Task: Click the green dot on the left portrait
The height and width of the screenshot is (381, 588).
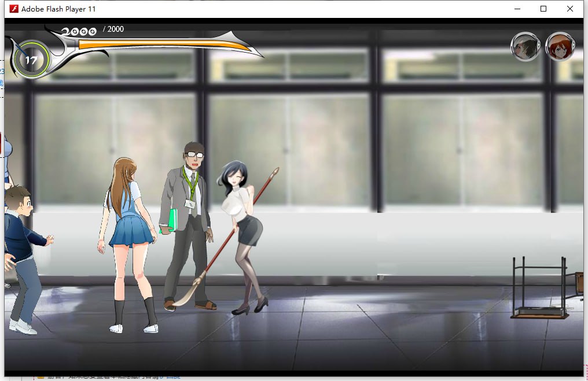Action: tap(539, 44)
